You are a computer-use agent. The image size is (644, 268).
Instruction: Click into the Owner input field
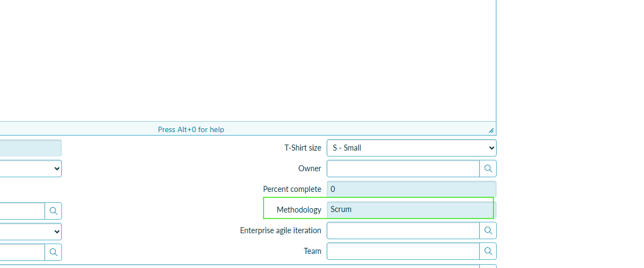[x=403, y=169]
